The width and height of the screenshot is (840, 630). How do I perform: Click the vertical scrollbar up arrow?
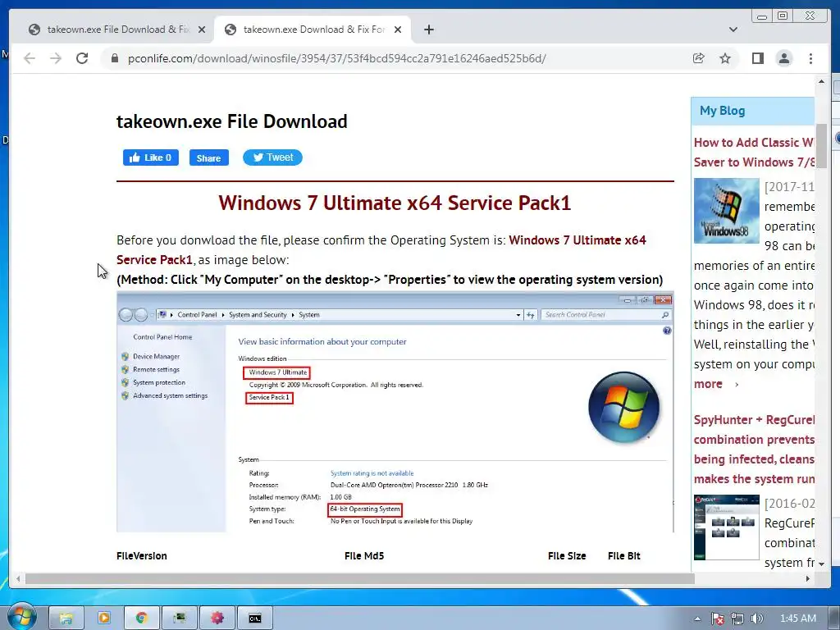coord(821,82)
